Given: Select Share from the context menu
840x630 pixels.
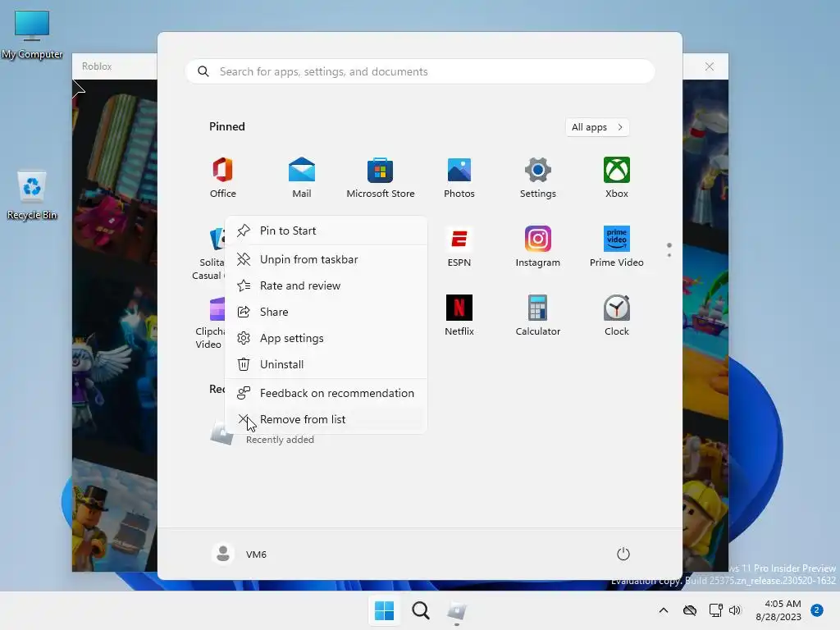Looking at the screenshot, I should pyautogui.click(x=326, y=312).
